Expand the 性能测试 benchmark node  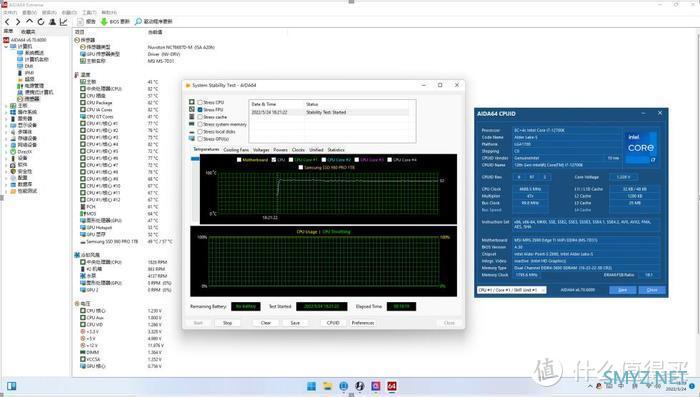(6, 191)
